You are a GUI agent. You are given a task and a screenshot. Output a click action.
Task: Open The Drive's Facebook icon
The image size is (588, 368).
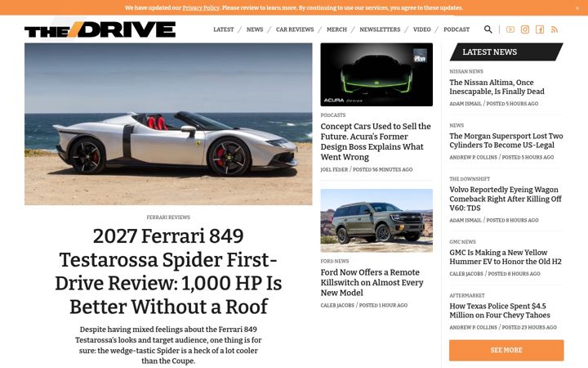(540, 29)
